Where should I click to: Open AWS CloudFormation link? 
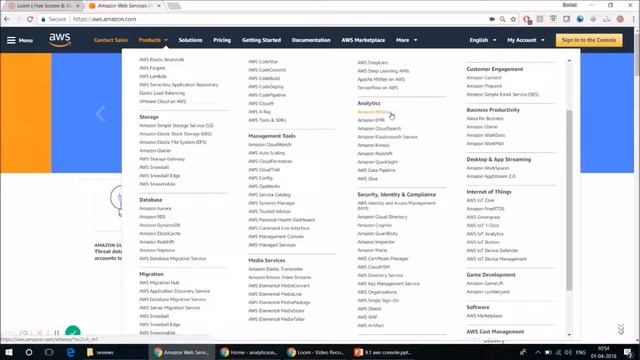pyautogui.click(x=270, y=161)
